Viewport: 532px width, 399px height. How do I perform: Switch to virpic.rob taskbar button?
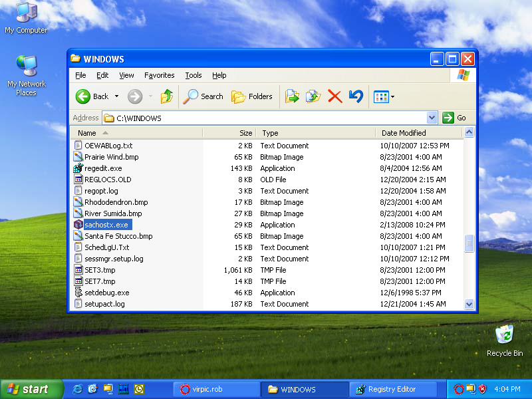pyautogui.click(x=216, y=389)
